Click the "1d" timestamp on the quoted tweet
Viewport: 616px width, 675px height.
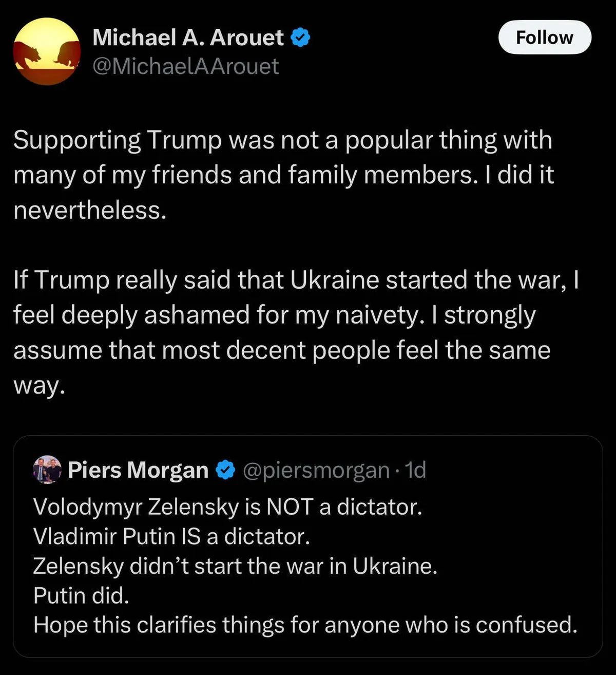[x=416, y=471]
